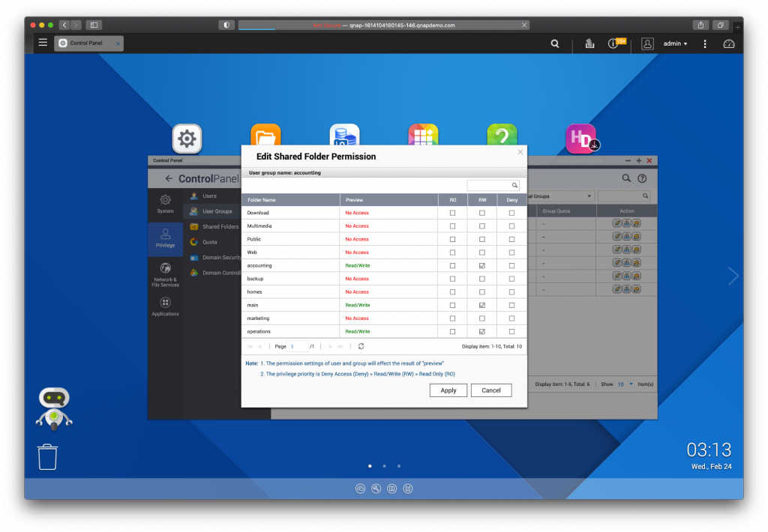
Task: Click the search magnifier in QTS top bar
Action: tap(554, 43)
